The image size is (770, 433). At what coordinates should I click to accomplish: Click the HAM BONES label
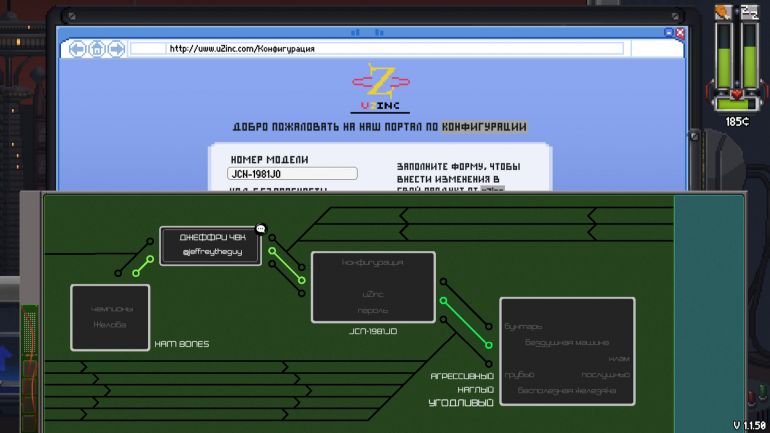(x=181, y=343)
